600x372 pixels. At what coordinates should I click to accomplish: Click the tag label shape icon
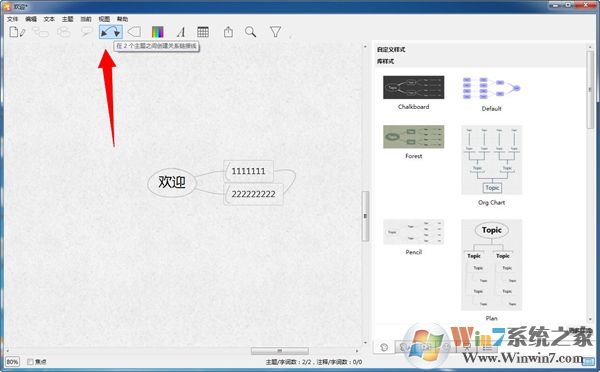tap(134, 32)
